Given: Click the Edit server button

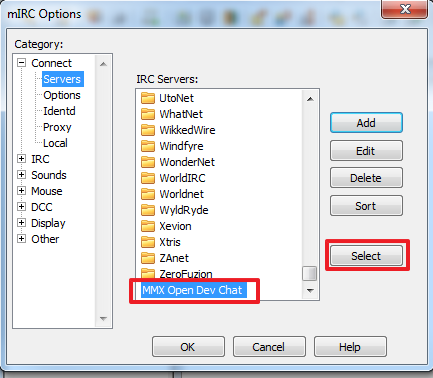Looking at the screenshot, I should 366,151.
